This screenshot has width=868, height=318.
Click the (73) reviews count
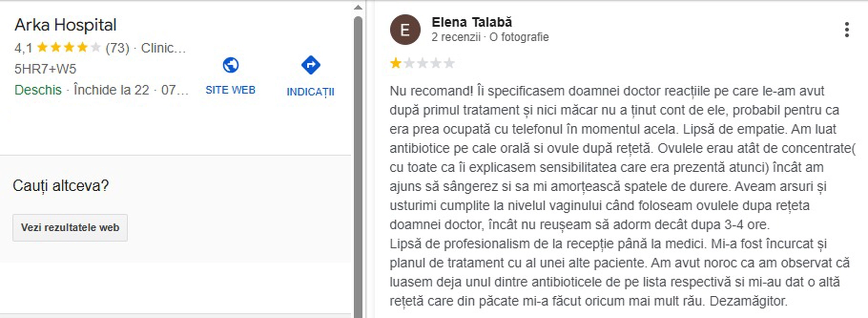[x=117, y=48]
